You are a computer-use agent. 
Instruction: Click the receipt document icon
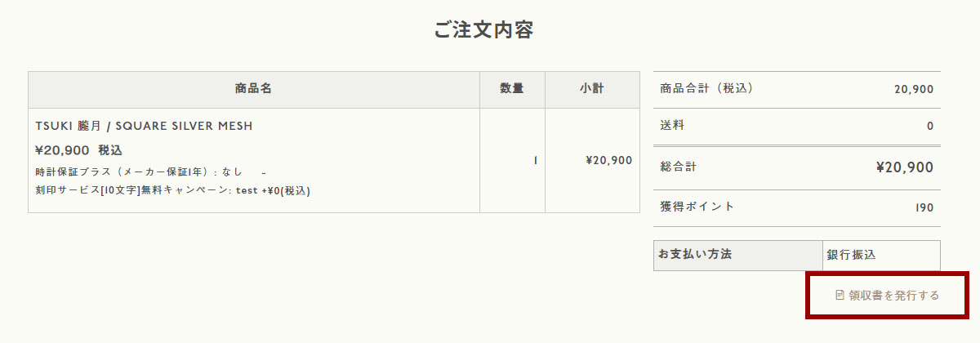(x=840, y=295)
